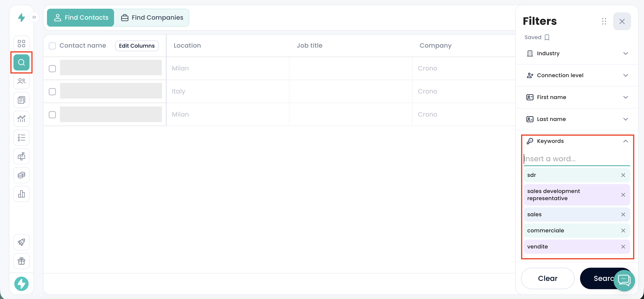This screenshot has height=299, width=644.
Task: Open the gift icon in sidebar
Action: (x=21, y=261)
